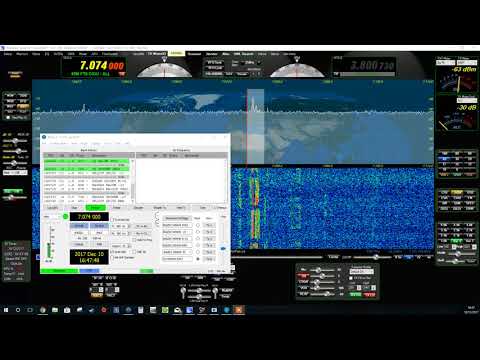The image size is (480, 360).
Task: Click the Add button under DX Grid
Action: (x=99, y=244)
